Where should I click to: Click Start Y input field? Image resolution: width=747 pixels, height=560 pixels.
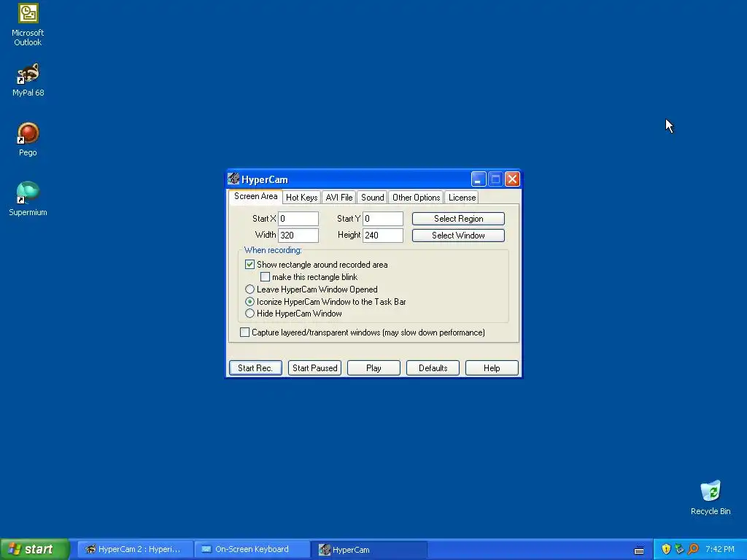(x=382, y=219)
